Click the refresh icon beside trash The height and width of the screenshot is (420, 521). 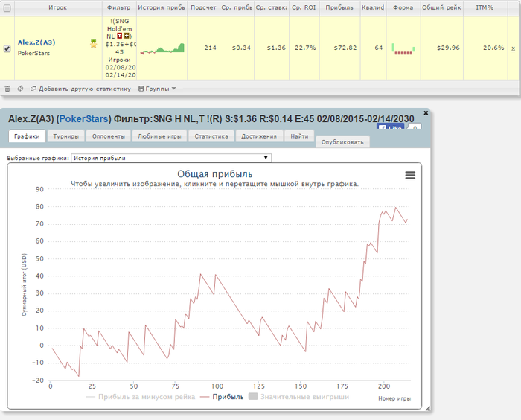20,89
